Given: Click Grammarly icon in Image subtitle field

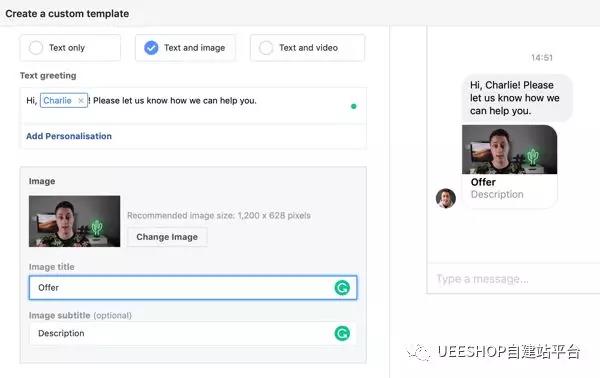Looking at the screenshot, I should 342,333.
